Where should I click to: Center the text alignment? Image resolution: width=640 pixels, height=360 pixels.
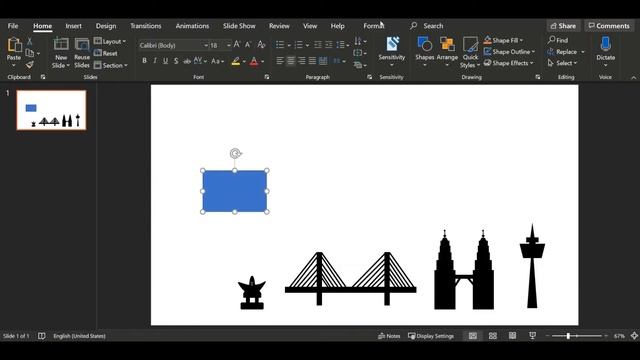291,61
